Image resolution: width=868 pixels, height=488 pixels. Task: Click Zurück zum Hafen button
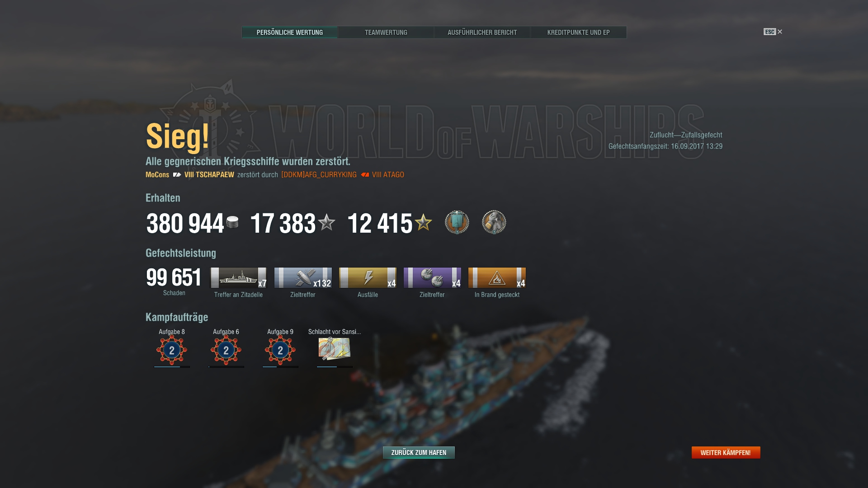(x=419, y=452)
